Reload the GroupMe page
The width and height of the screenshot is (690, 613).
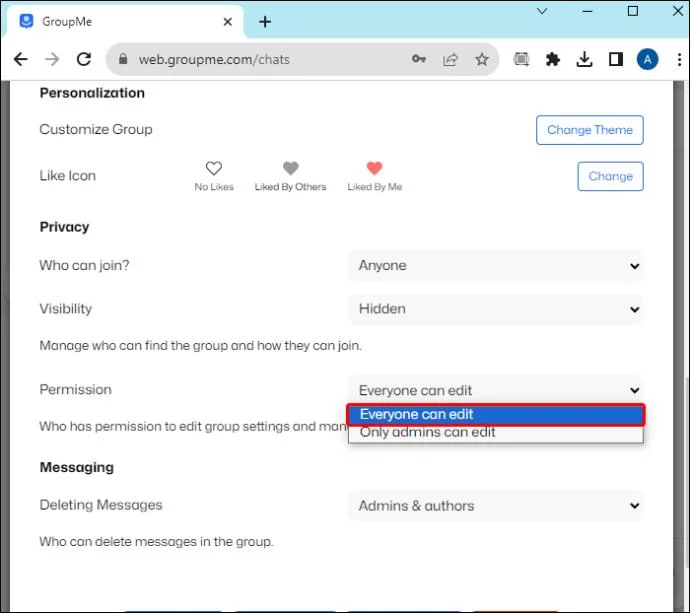(x=84, y=59)
